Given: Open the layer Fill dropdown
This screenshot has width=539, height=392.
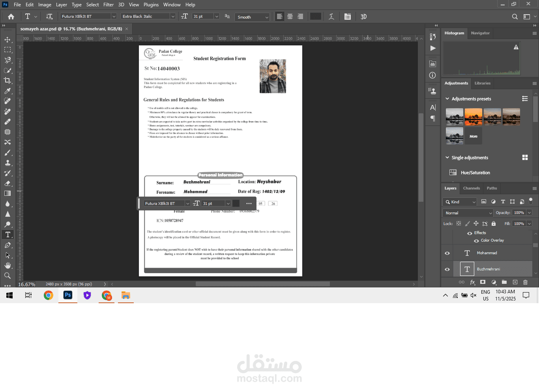Looking at the screenshot, I should [x=529, y=223].
